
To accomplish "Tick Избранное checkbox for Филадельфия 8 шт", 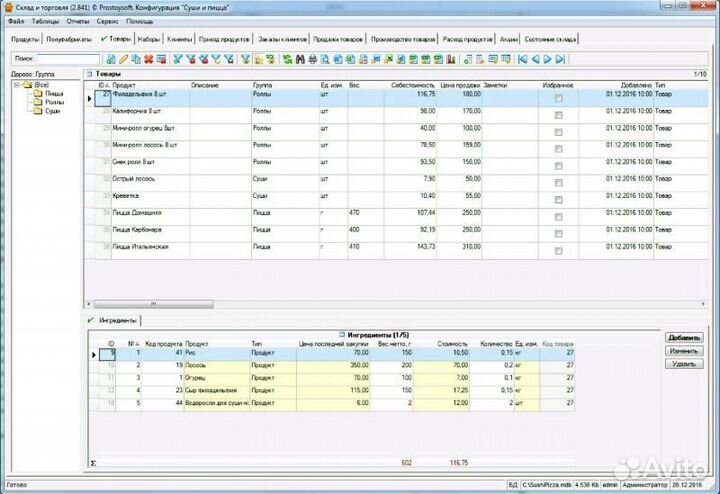I will click(x=558, y=98).
